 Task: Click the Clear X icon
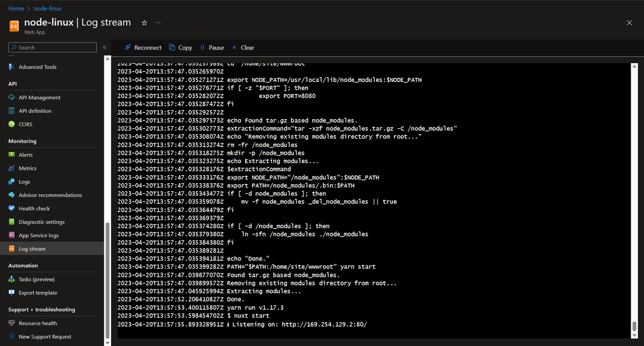(234, 47)
